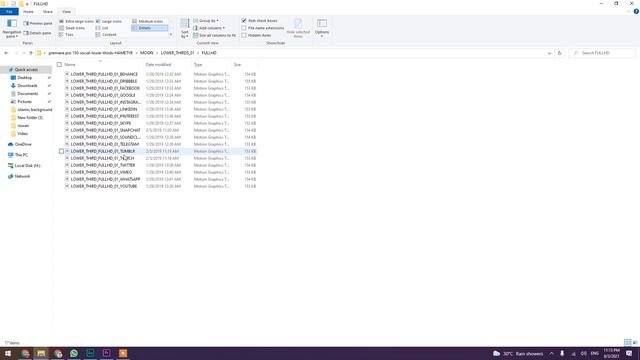Open Quick access in sidebar
This screenshot has height=360, width=640.
(x=26, y=70)
